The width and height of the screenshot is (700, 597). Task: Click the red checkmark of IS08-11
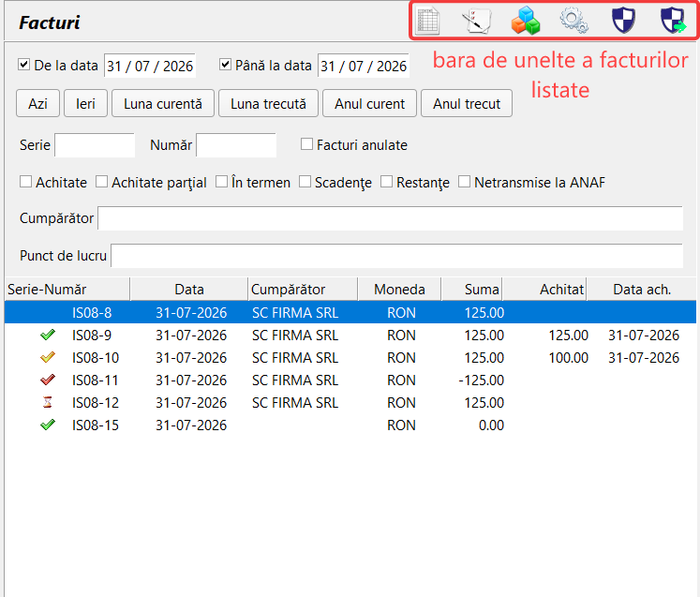click(x=47, y=380)
